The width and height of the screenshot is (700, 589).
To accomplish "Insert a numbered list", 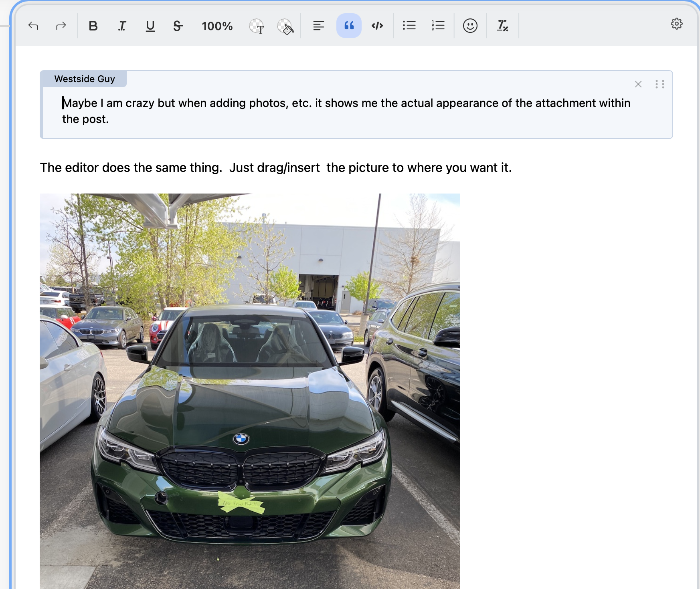I will pyautogui.click(x=438, y=26).
